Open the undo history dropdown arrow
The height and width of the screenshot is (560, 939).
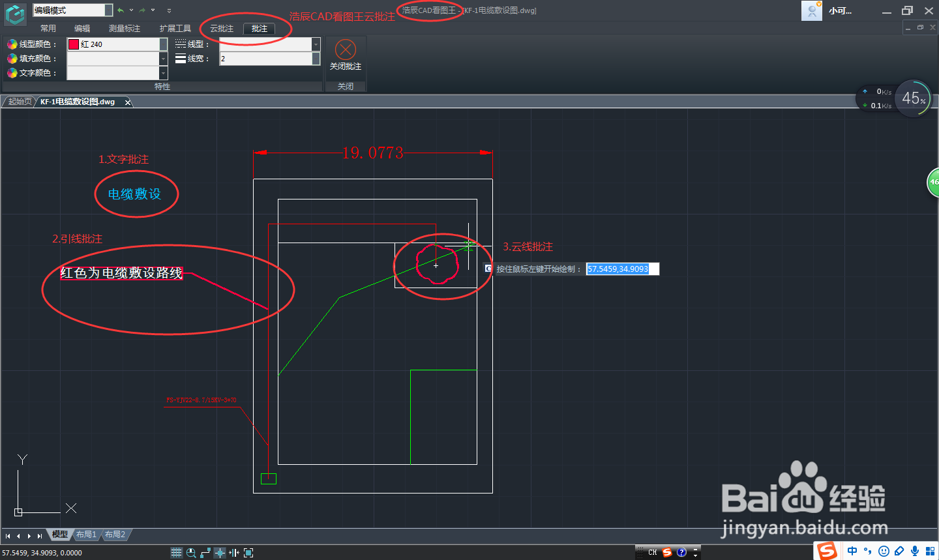point(131,10)
